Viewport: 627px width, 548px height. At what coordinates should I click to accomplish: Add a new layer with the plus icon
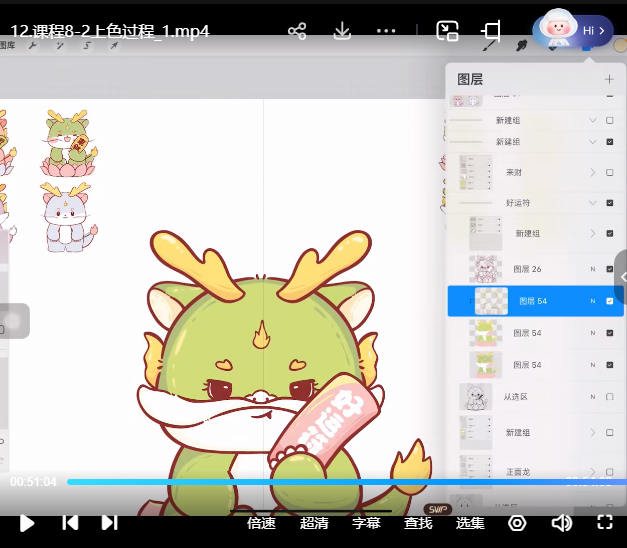pos(609,79)
